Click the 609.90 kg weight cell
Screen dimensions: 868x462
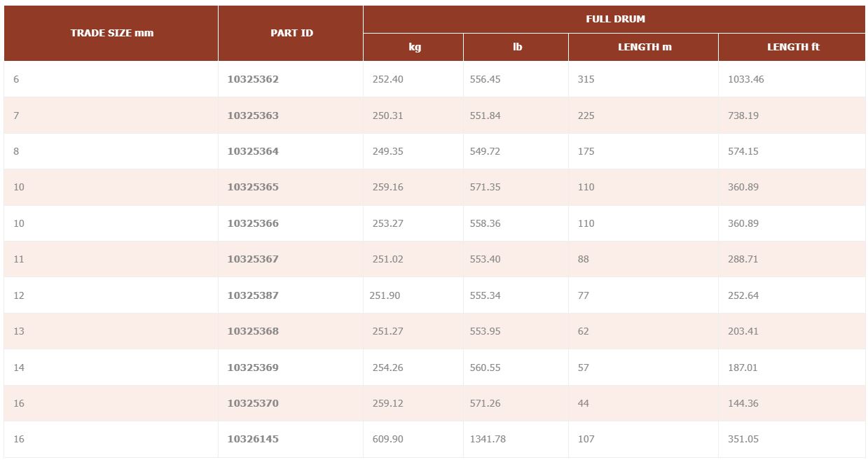pos(388,439)
